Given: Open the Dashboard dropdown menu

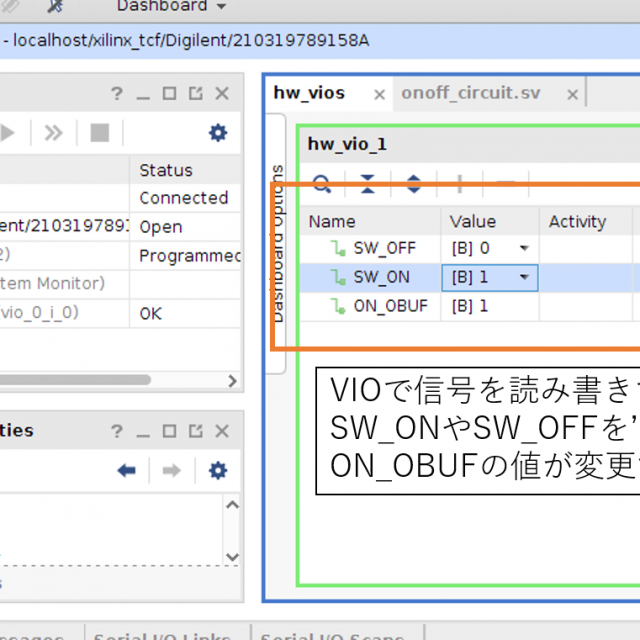Looking at the screenshot, I should click(x=170, y=7).
